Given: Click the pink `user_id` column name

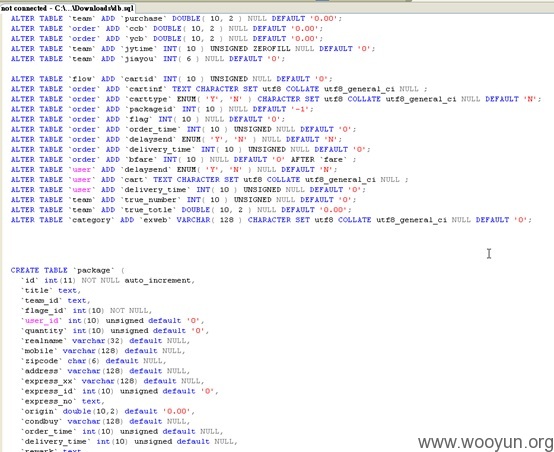Looking at the screenshot, I should pyautogui.click(x=41, y=321).
